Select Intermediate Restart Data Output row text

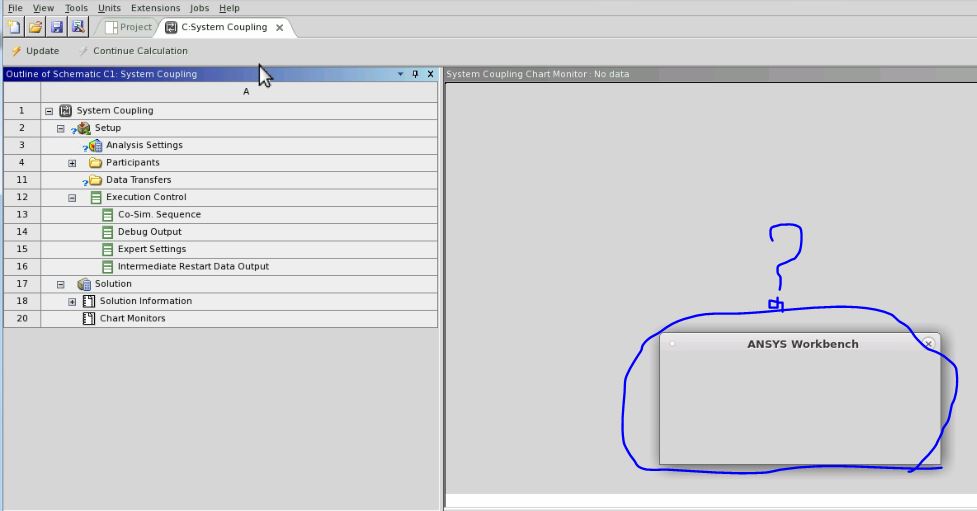(193, 267)
